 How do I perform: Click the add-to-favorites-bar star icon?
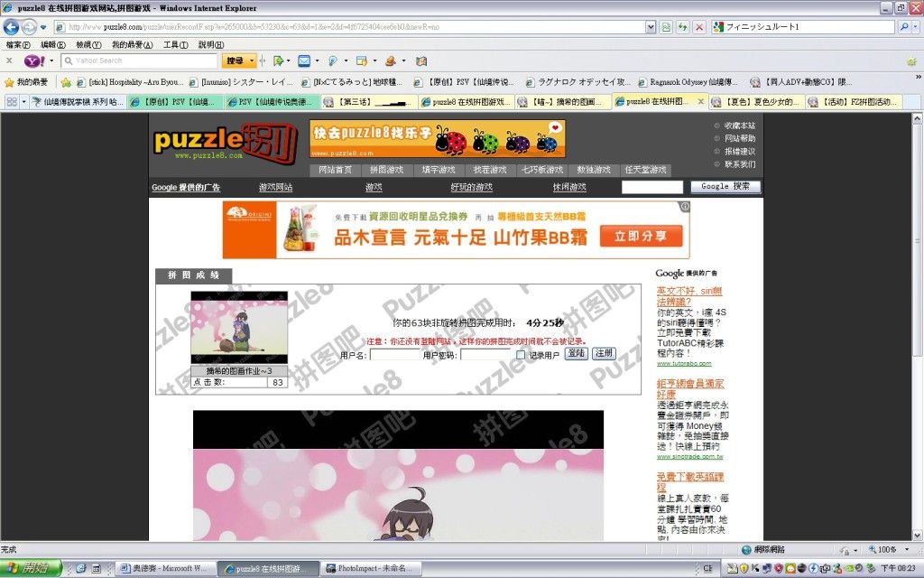66,82
